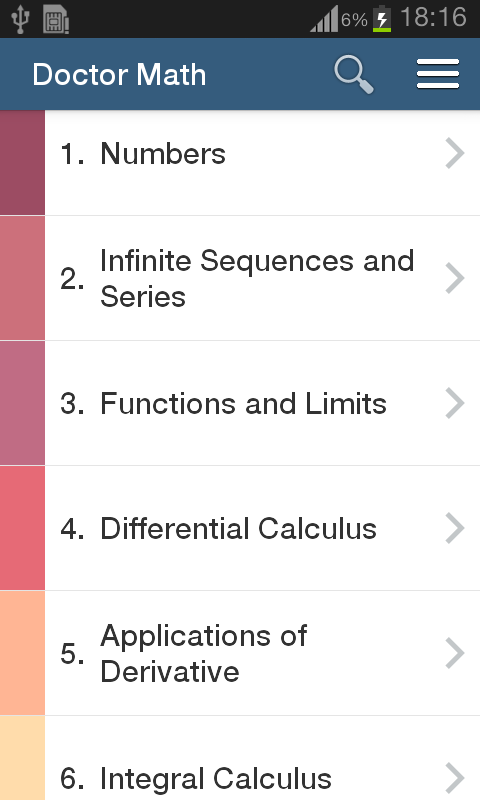Open chapter 4 Differential Calculus
This screenshot has width=480, height=800.
[x=262, y=528]
